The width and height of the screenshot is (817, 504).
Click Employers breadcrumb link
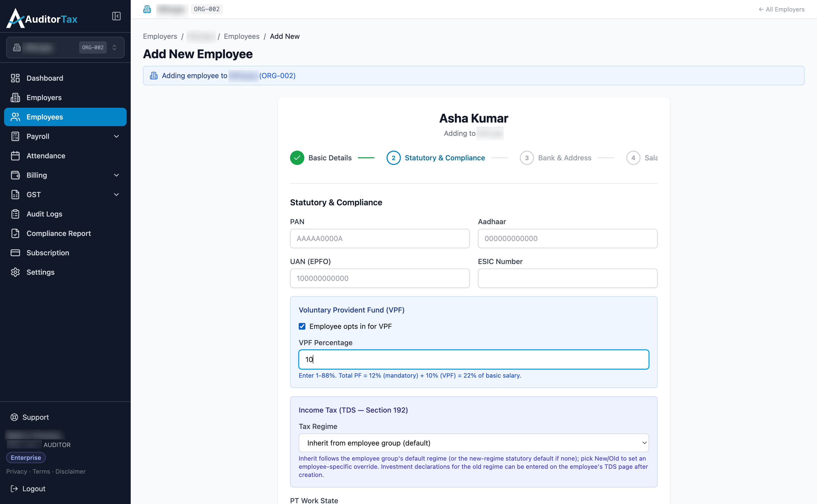pyautogui.click(x=160, y=36)
